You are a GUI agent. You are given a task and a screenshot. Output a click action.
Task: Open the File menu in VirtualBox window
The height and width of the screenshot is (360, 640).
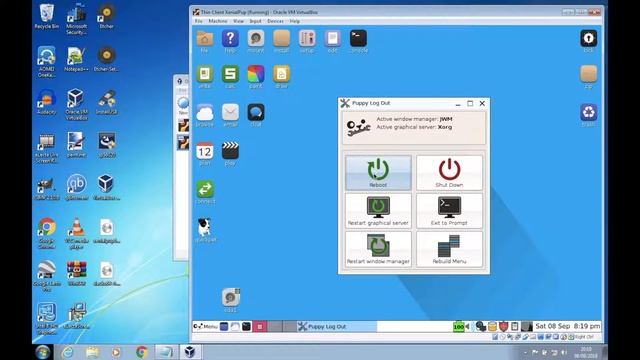198,21
